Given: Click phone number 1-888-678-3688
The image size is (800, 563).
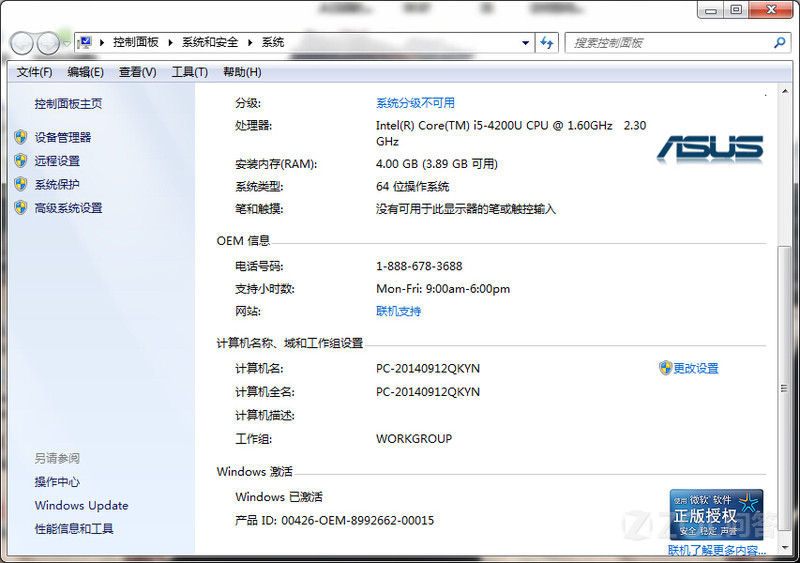Looking at the screenshot, I should (419, 266).
